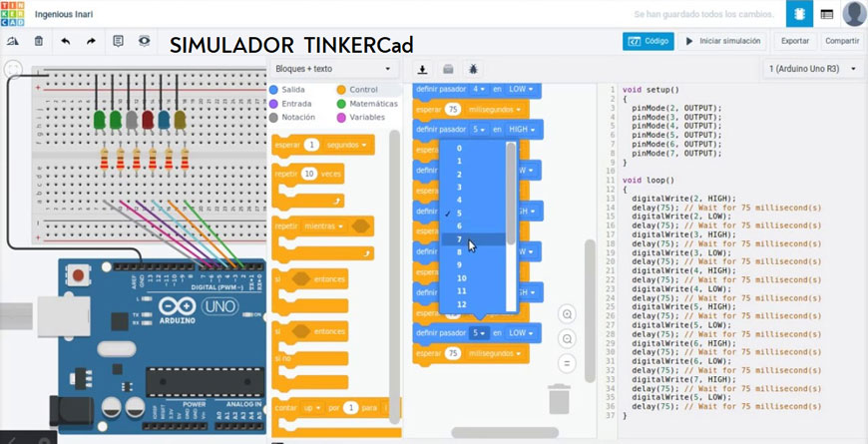Click the 10 field in repetir veces block
Screen dimensions: 868x444
(310, 174)
